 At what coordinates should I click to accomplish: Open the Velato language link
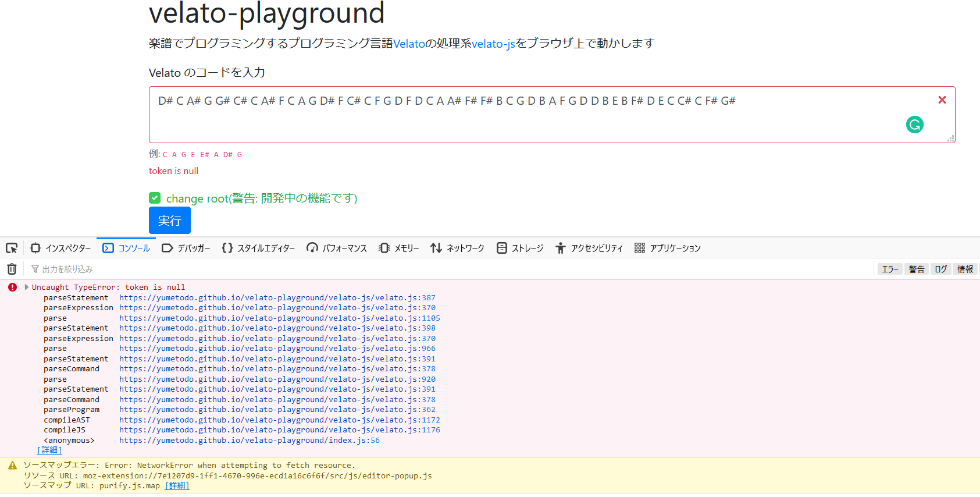click(x=409, y=44)
